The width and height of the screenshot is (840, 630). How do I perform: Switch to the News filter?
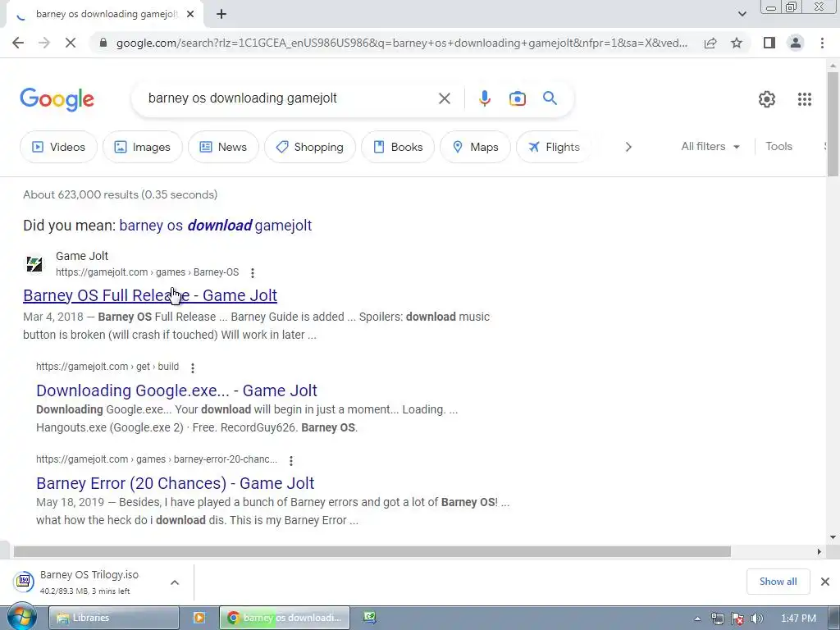[223, 147]
